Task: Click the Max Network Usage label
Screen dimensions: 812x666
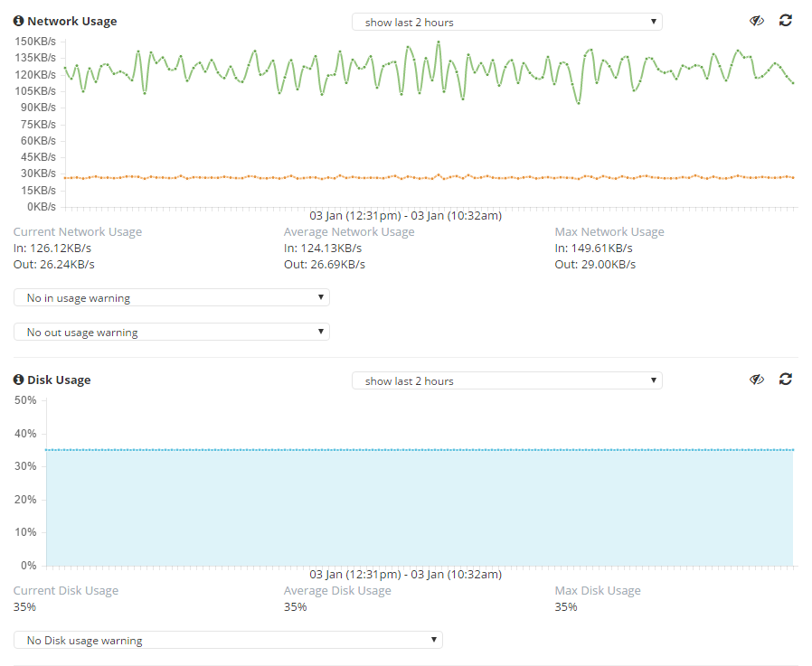Action: [609, 232]
